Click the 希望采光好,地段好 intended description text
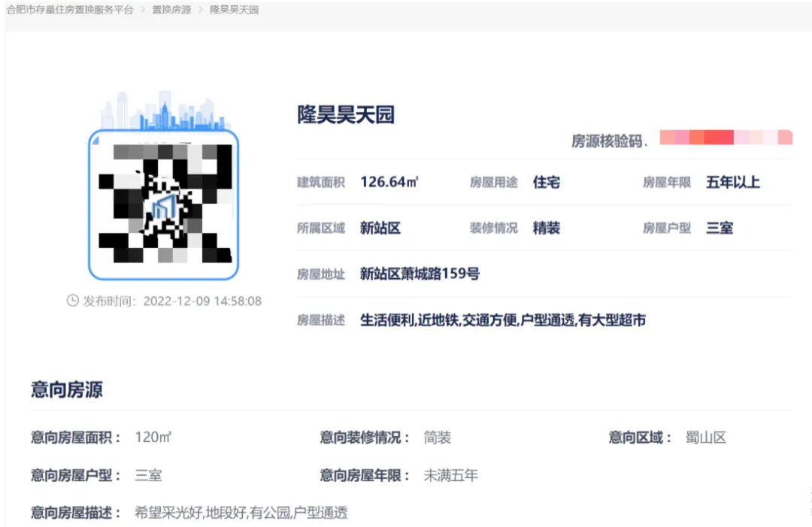The height and width of the screenshot is (527, 812). coord(241,513)
